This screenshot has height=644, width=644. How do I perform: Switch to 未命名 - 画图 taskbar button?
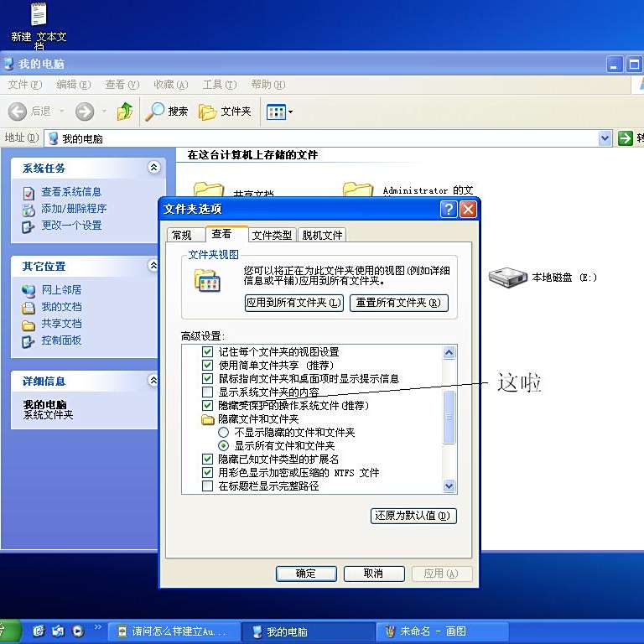point(442,631)
